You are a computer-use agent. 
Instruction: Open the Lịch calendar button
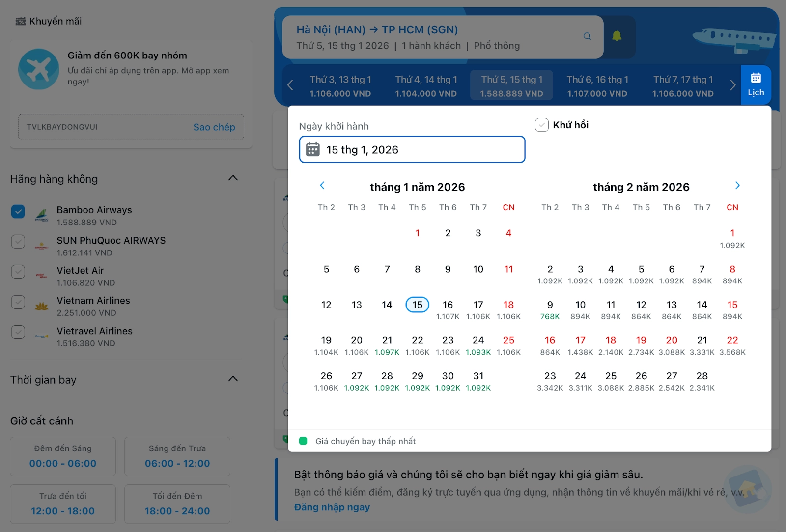coord(756,85)
